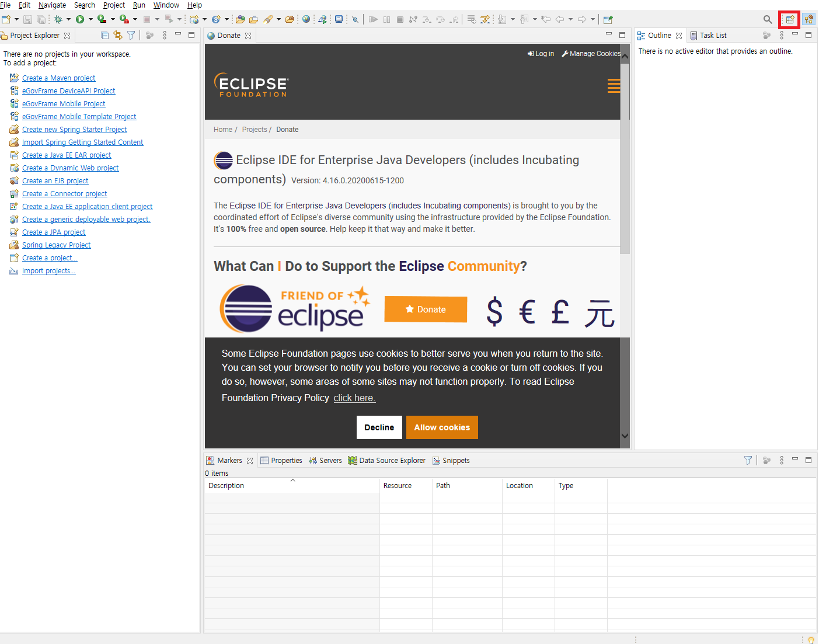
Task: Click the Save disk icon
Action: click(27, 19)
